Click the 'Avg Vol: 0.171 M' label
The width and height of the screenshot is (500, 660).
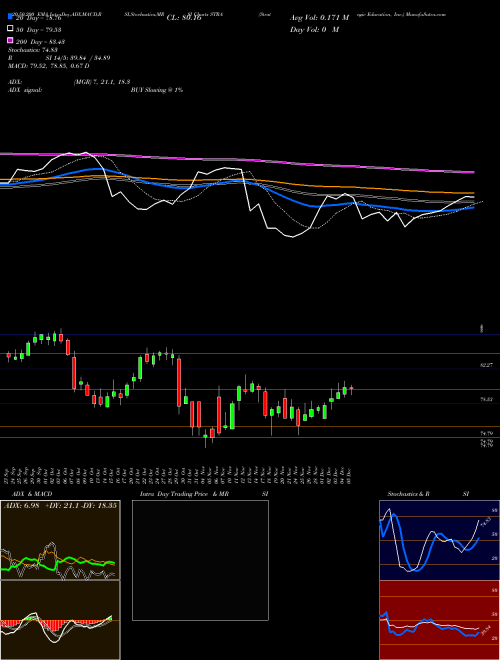319,18
